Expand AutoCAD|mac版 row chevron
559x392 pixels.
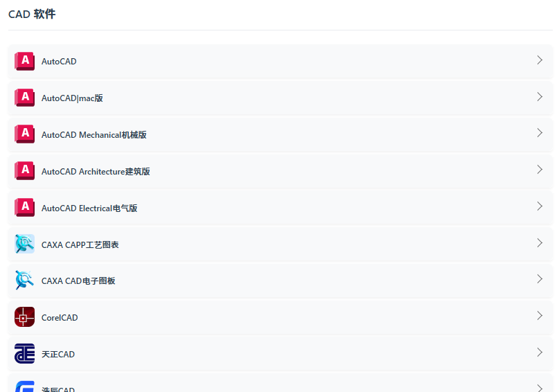(540, 97)
